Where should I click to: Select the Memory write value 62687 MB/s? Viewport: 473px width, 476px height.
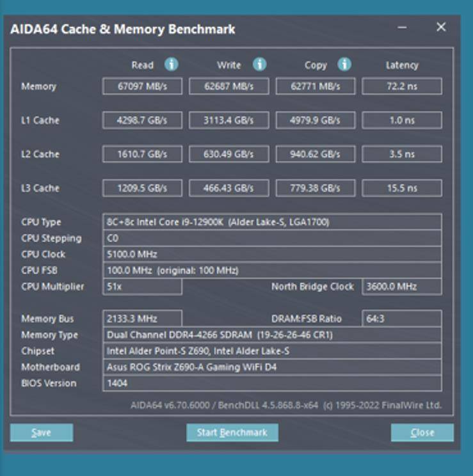coord(228,86)
